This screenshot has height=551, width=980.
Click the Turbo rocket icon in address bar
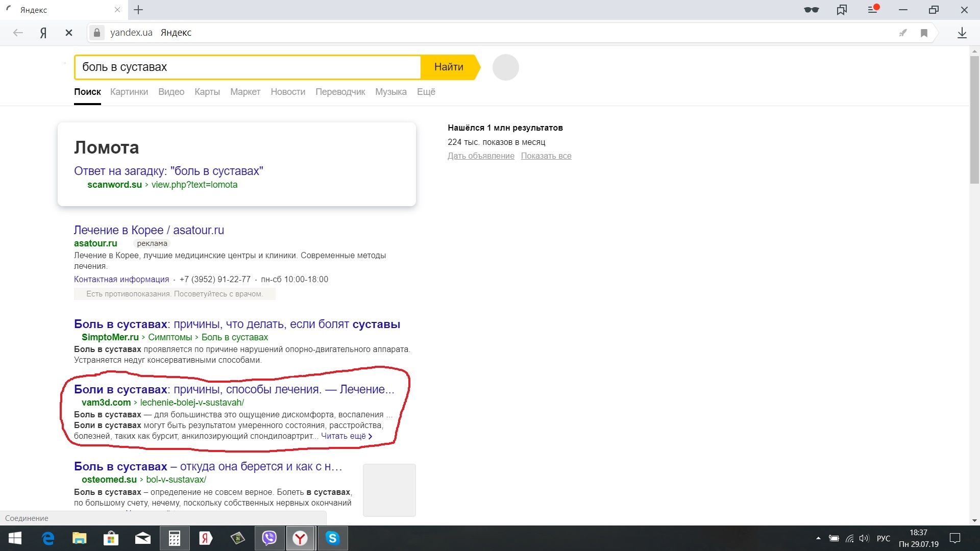[902, 33]
